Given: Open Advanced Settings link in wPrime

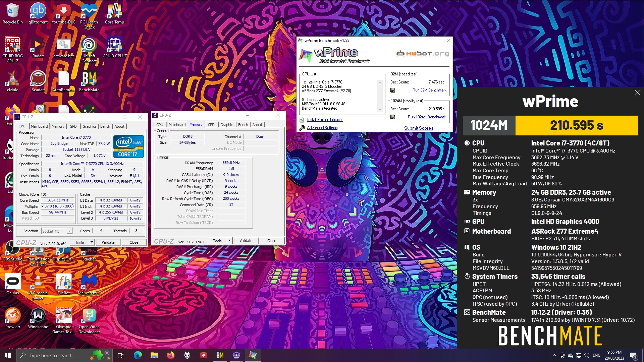Looking at the screenshot, I should coord(322,128).
